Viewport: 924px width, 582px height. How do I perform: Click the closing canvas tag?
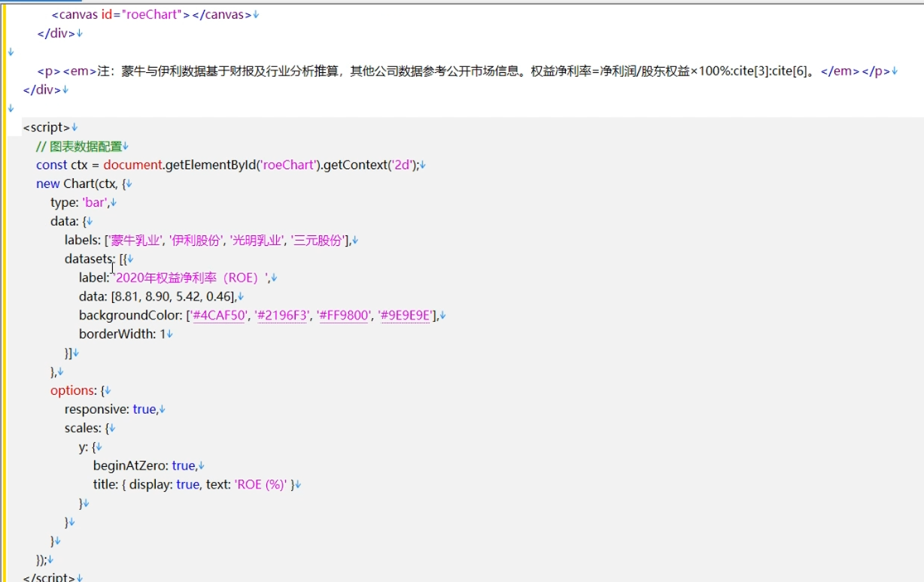click(222, 14)
